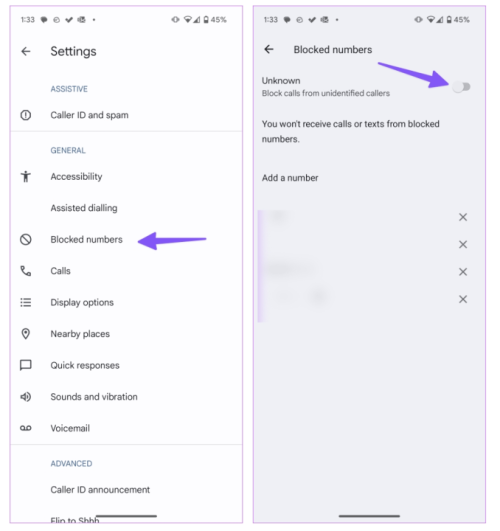Tap the navigation handle under Blocked numbers screen
Image resolution: width=500 pixels, height=531 pixels.
[369, 516]
